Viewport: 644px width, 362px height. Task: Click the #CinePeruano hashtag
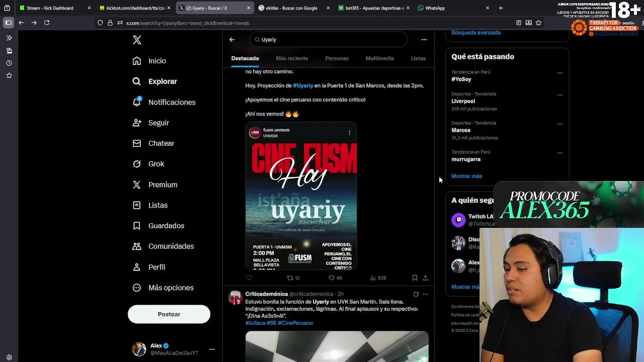pyautogui.click(x=295, y=323)
